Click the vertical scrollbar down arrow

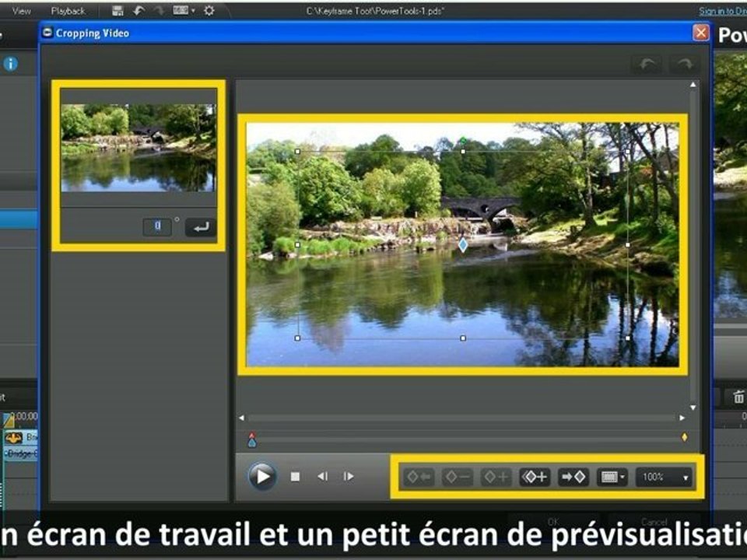click(693, 408)
